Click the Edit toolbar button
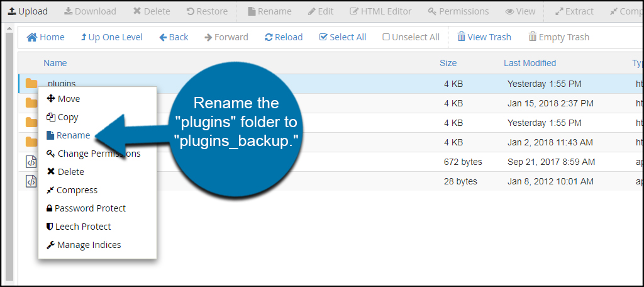Image resolution: width=644 pixels, height=287 pixels. [321, 11]
